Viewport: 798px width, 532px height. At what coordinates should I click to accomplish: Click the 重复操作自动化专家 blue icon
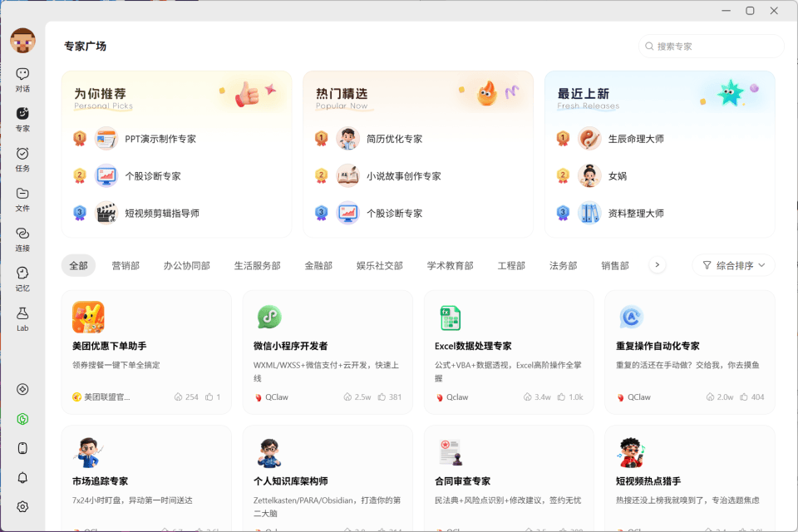[x=632, y=318]
